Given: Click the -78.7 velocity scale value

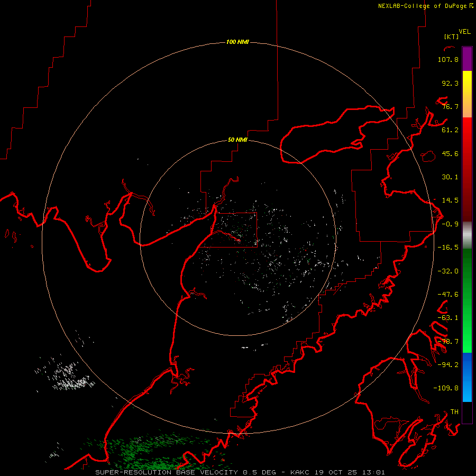Looking at the screenshot, I should click(448, 342).
